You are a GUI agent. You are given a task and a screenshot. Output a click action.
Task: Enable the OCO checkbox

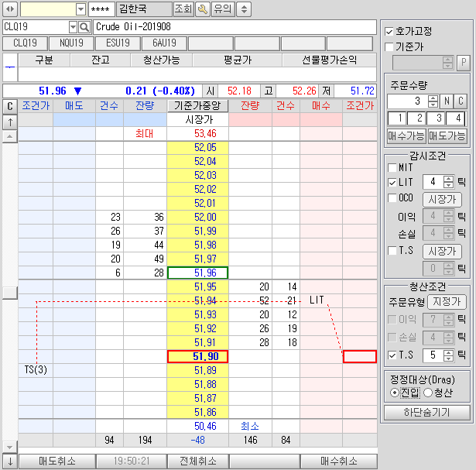tap(392, 197)
